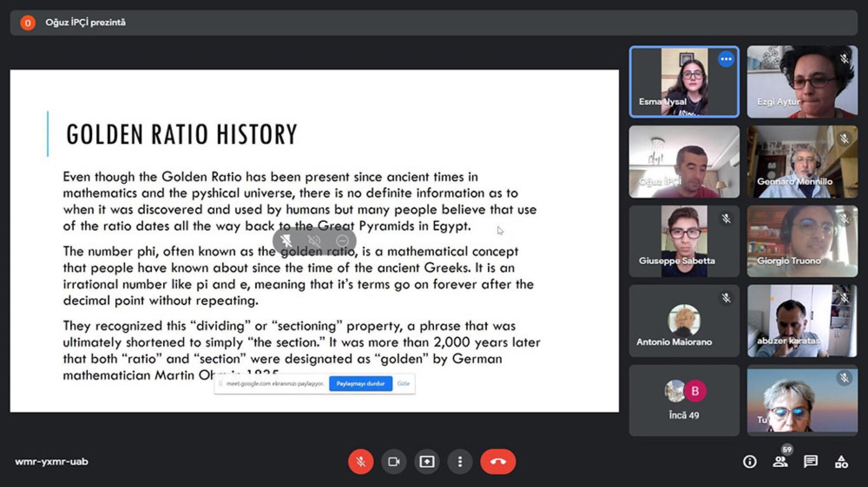Select Gennaro Mennillo's video tile
This screenshot has width=868, height=487.
pyautogui.click(x=802, y=162)
